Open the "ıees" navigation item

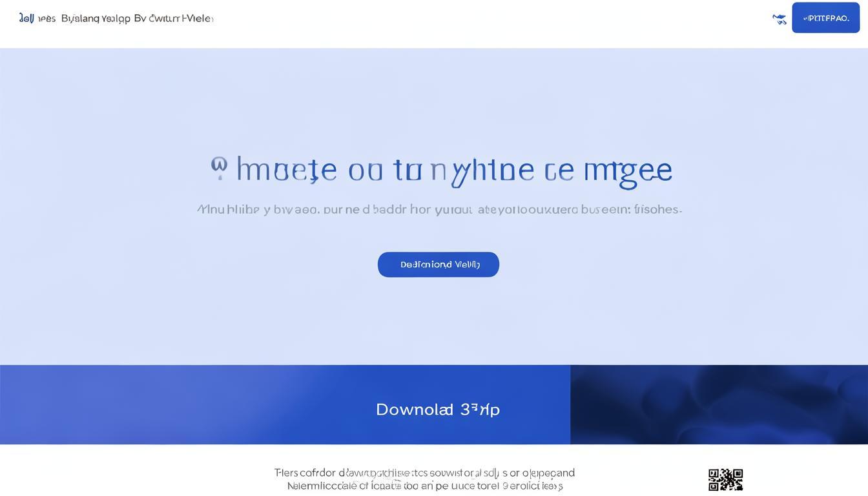pos(46,19)
